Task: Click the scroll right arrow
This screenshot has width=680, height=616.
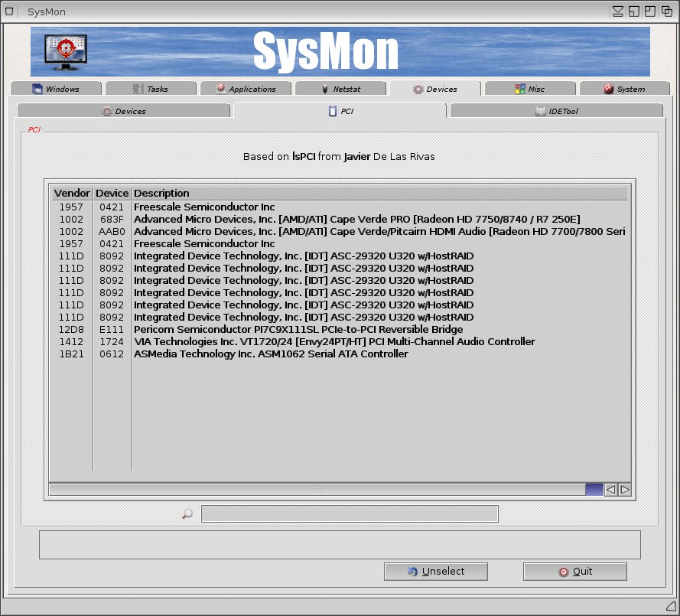Action: pos(624,489)
